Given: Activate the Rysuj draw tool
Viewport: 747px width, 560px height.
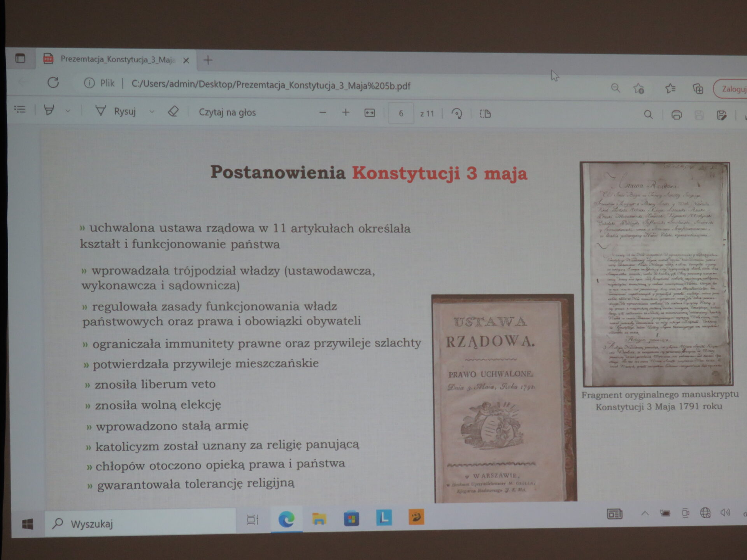Looking at the screenshot, I should point(116,112).
